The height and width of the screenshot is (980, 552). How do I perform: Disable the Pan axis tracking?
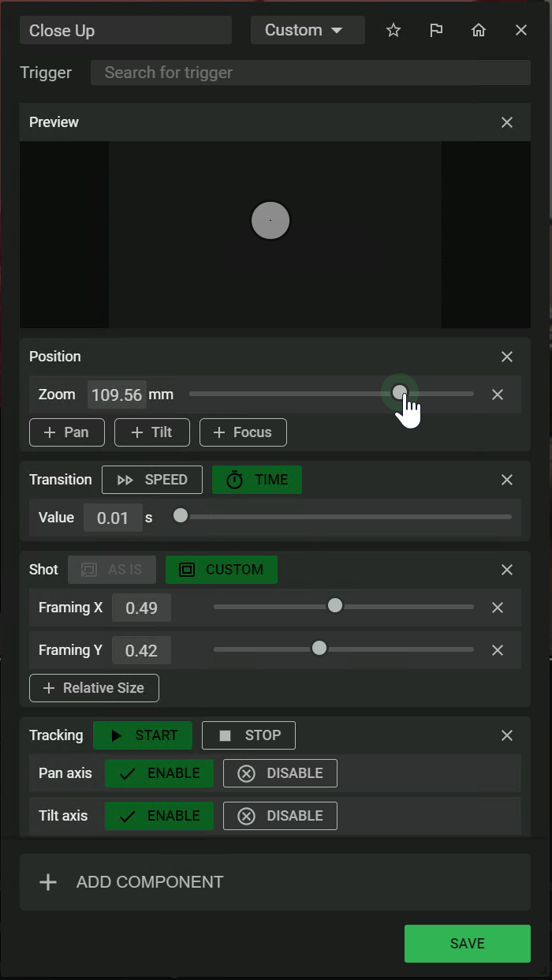tap(280, 773)
